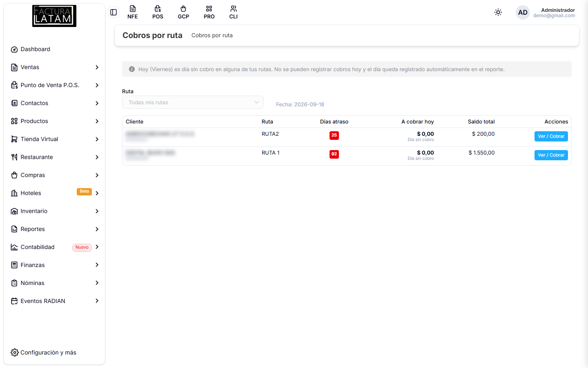This screenshot has height=368, width=588.
Task: Click the '$ 1.550,00' saldo value
Action: 481,153
